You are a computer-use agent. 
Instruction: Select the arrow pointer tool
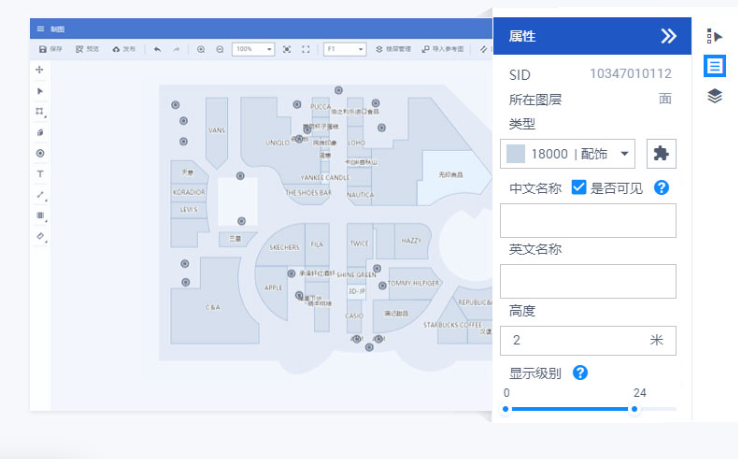pos(40,91)
